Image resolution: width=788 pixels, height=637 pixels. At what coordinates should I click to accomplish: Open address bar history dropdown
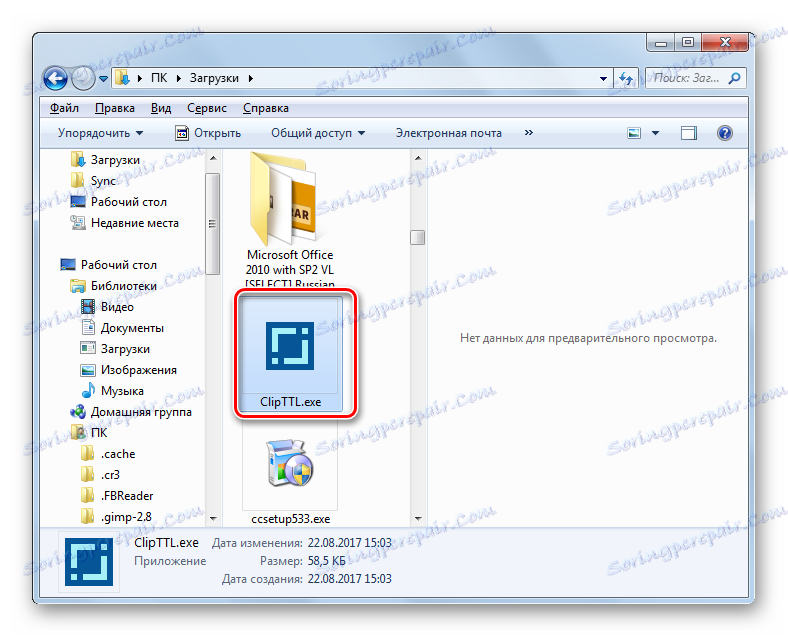click(603, 78)
